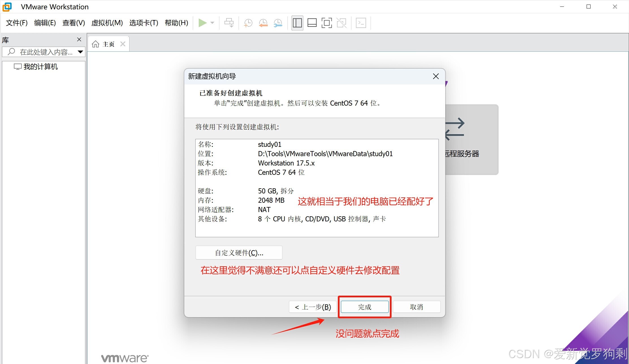Open the Snapshot Manager wrench icon
This screenshot has height=364, width=629.
(278, 23)
